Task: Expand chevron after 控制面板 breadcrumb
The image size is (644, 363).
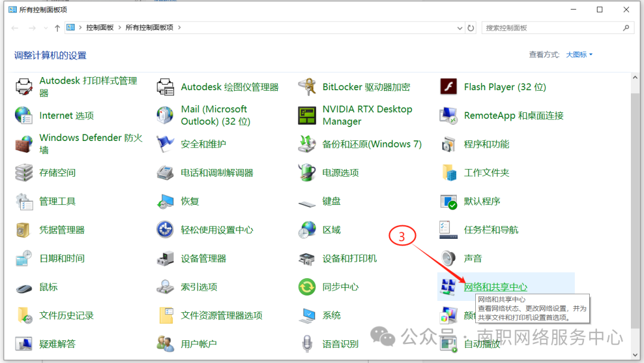Action: pos(119,27)
